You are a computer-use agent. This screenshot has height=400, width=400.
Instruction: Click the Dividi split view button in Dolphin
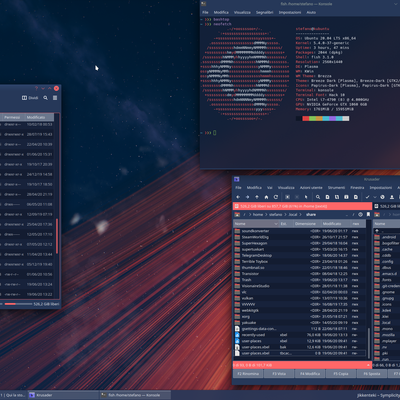pos(30,98)
